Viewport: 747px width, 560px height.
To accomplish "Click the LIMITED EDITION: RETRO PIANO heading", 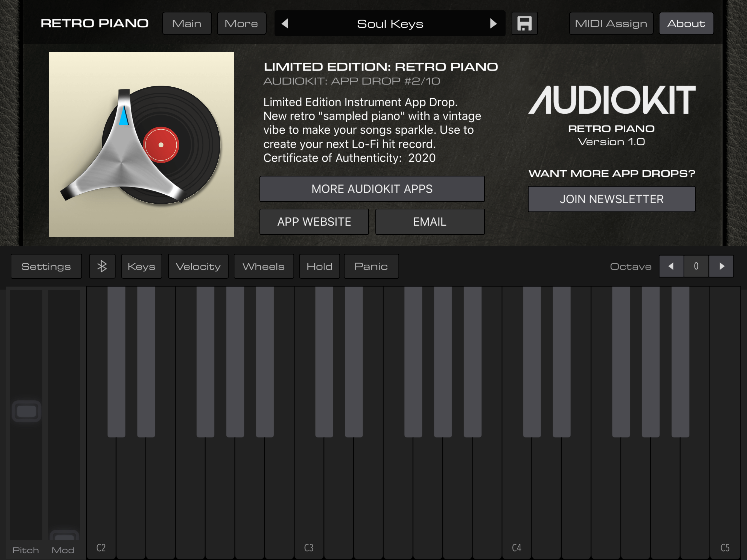I will (x=381, y=66).
